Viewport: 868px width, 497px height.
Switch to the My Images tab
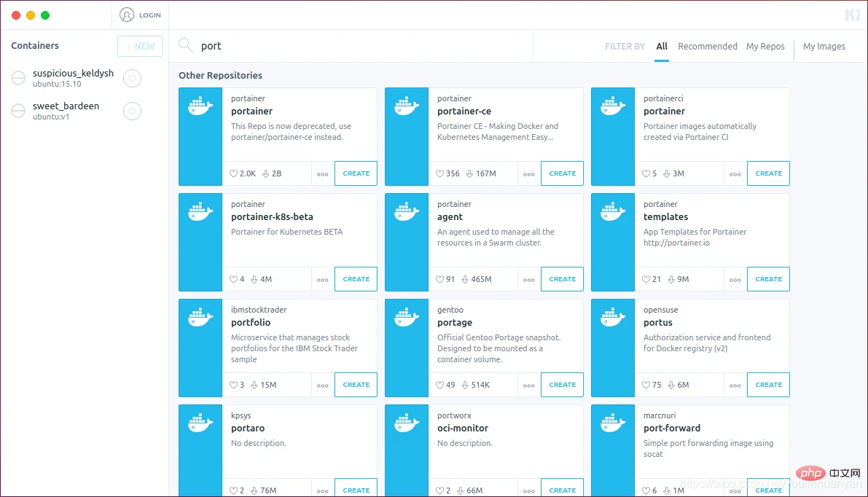tap(824, 47)
